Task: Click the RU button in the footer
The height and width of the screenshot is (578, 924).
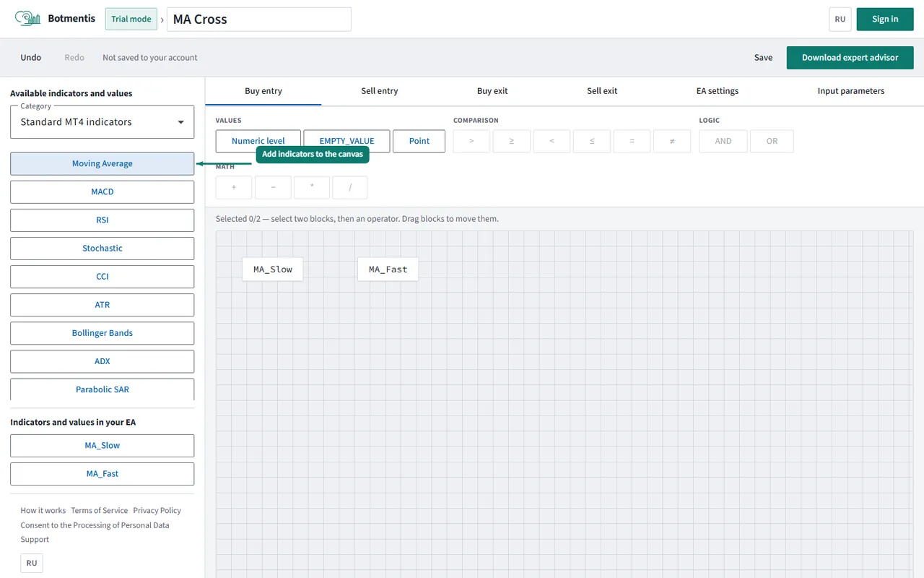Action: 32,564
